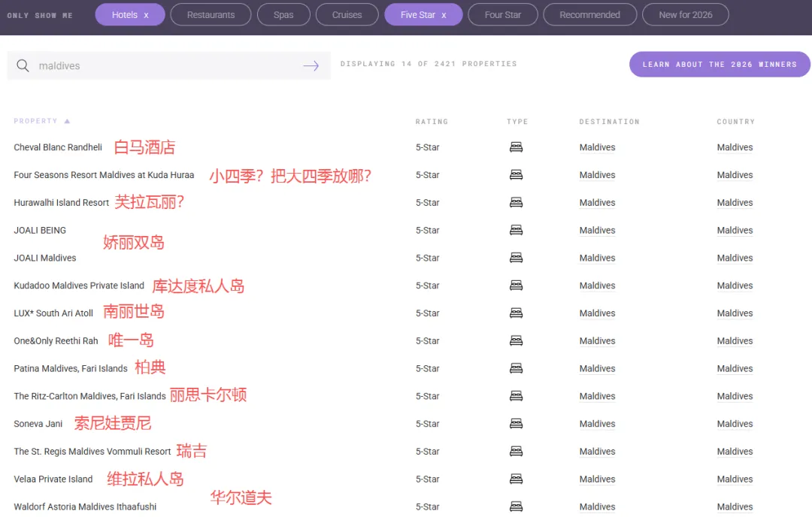Enable the Four Star filter
The image size is (812, 517).
click(503, 15)
